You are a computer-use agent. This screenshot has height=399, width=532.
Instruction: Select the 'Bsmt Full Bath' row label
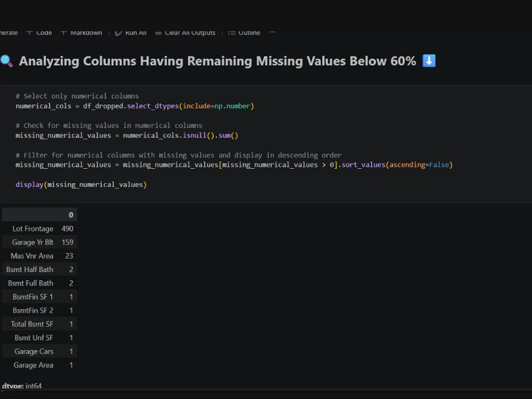30,283
